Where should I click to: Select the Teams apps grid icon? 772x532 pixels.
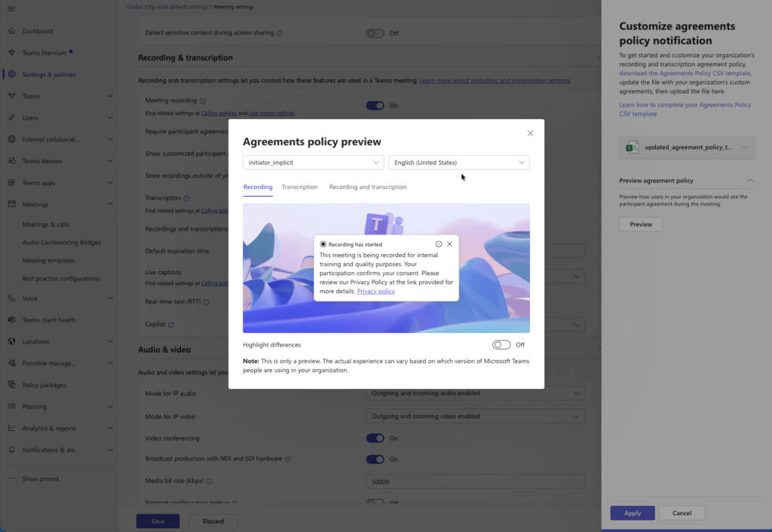pyautogui.click(x=12, y=182)
